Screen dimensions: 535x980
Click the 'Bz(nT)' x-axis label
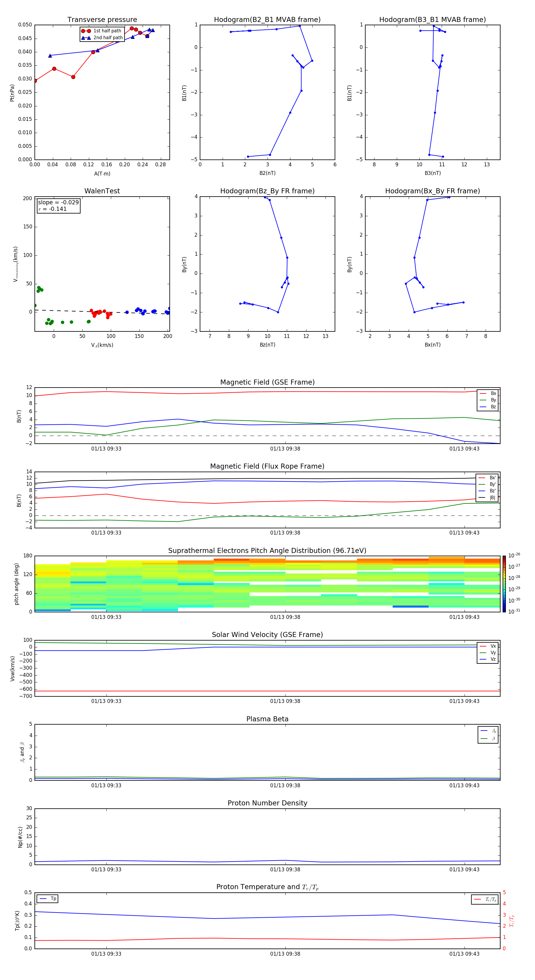[x=267, y=345]
